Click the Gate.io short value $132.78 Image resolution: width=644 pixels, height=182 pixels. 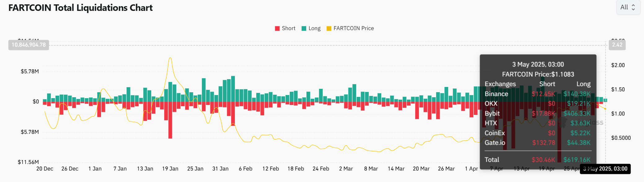[x=544, y=143]
